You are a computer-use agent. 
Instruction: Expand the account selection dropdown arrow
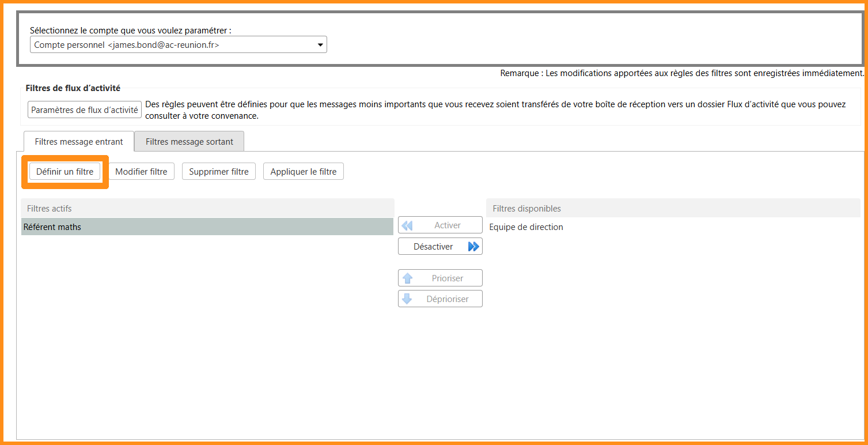point(320,45)
